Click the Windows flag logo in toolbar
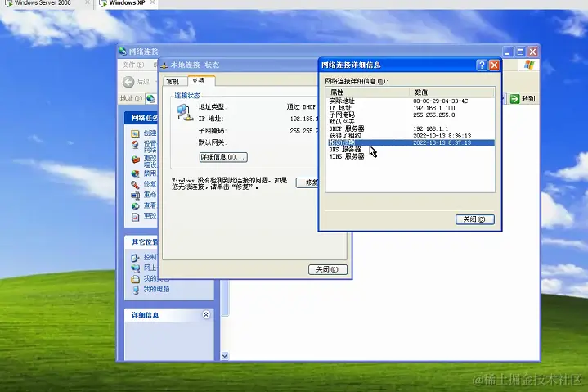This screenshot has width=588, height=392. (529, 65)
